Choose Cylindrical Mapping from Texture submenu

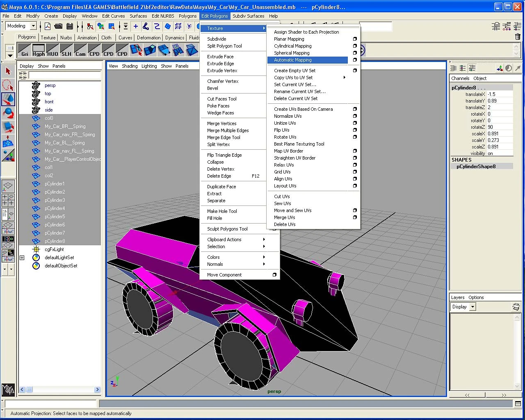[x=292, y=46]
